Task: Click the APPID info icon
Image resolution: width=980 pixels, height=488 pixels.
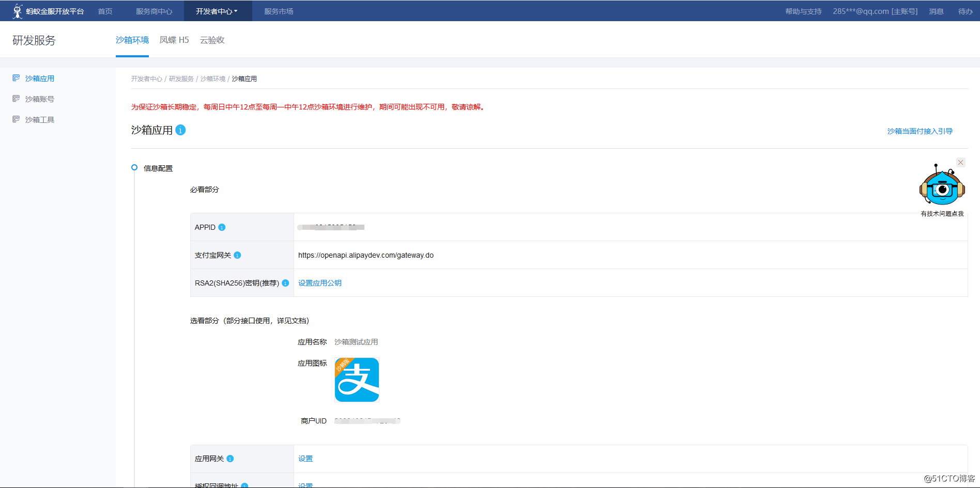Action: (x=222, y=227)
